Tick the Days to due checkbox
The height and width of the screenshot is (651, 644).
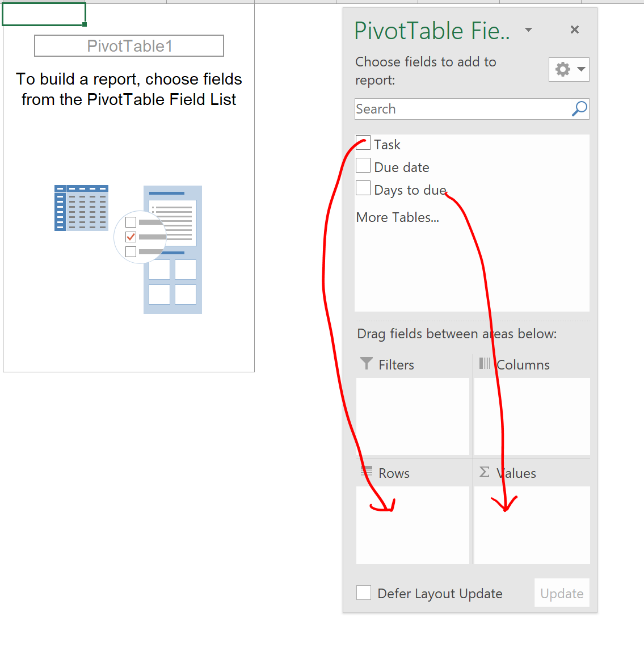[363, 188]
